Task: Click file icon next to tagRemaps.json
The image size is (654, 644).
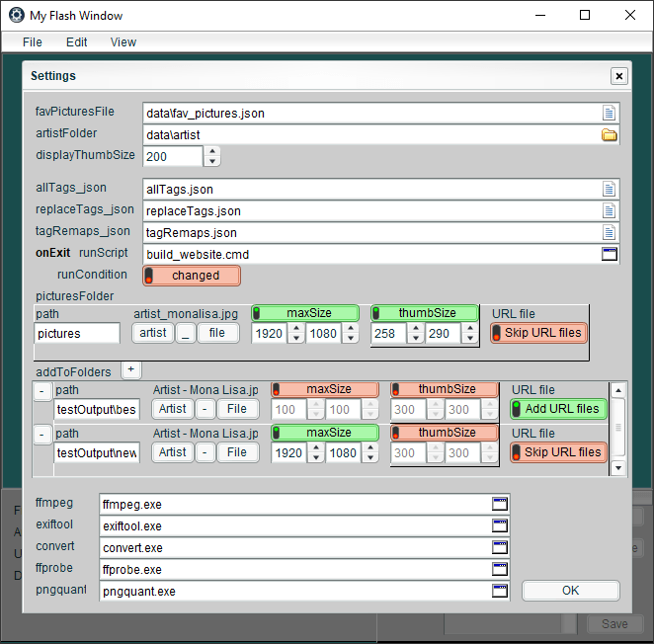Action: point(610,232)
